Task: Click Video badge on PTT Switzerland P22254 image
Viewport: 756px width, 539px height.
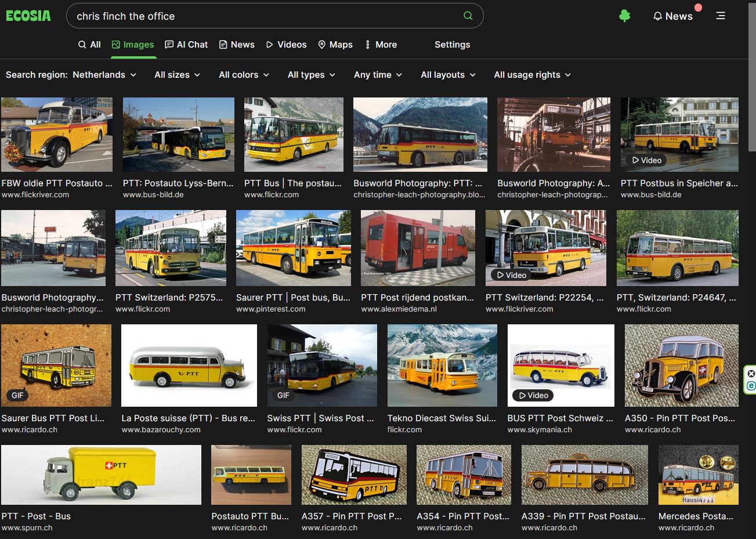Action: point(512,275)
